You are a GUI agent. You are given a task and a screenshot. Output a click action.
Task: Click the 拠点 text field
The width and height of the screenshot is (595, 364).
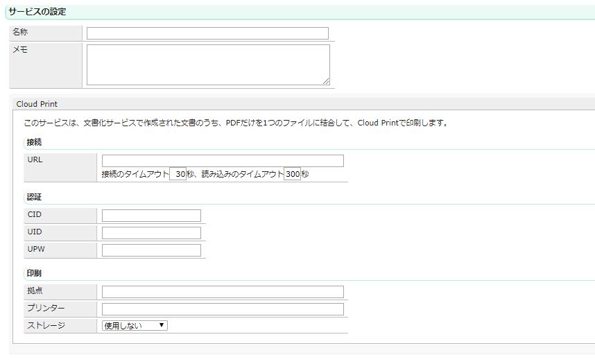pyautogui.click(x=222, y=292)
